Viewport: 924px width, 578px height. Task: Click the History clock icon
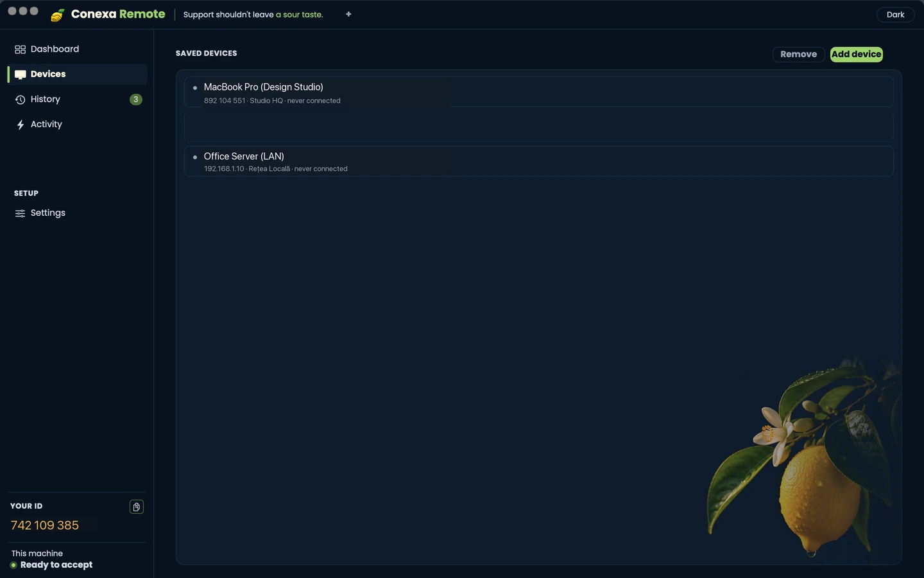tap(20, 100)
